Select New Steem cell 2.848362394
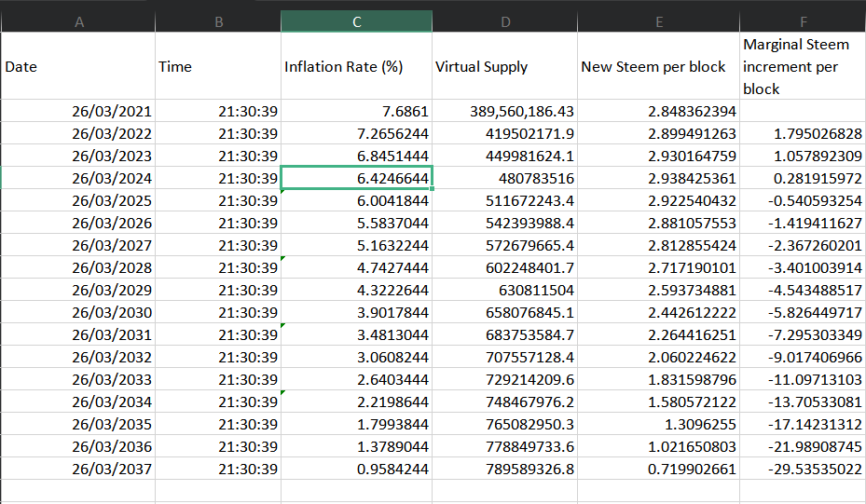Viewport: 866px width, 504px height. click(x=658, y=111)
